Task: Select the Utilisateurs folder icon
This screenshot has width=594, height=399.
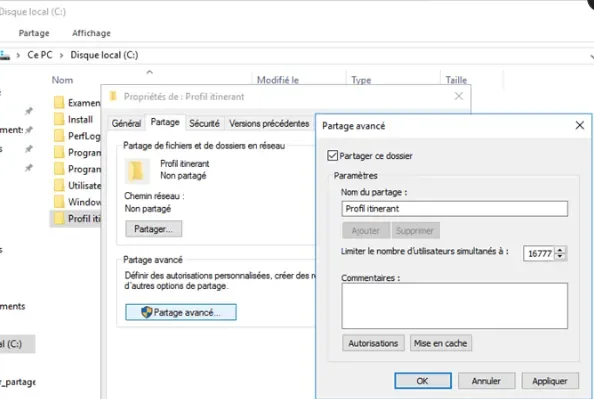Action: 59,185
